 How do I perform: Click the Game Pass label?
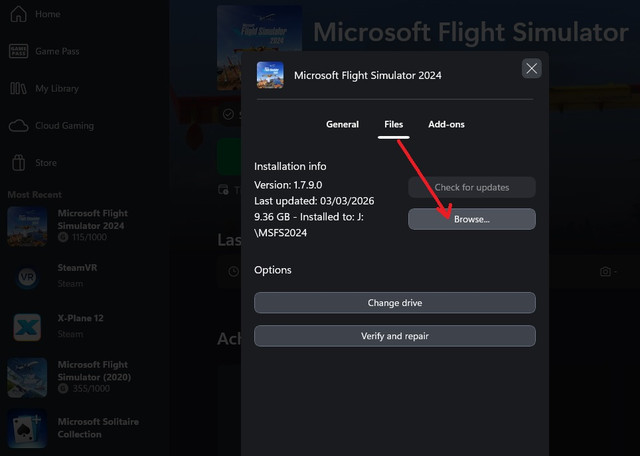[x=57, y=51]
